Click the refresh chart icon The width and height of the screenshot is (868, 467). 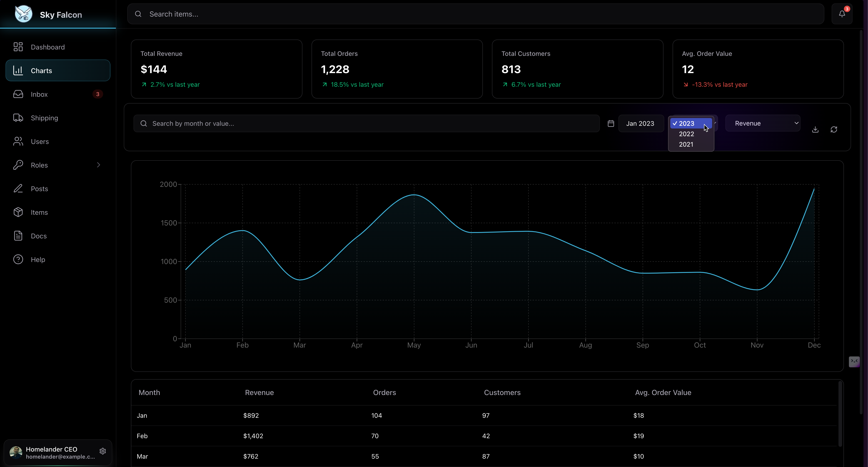[834, 130]
